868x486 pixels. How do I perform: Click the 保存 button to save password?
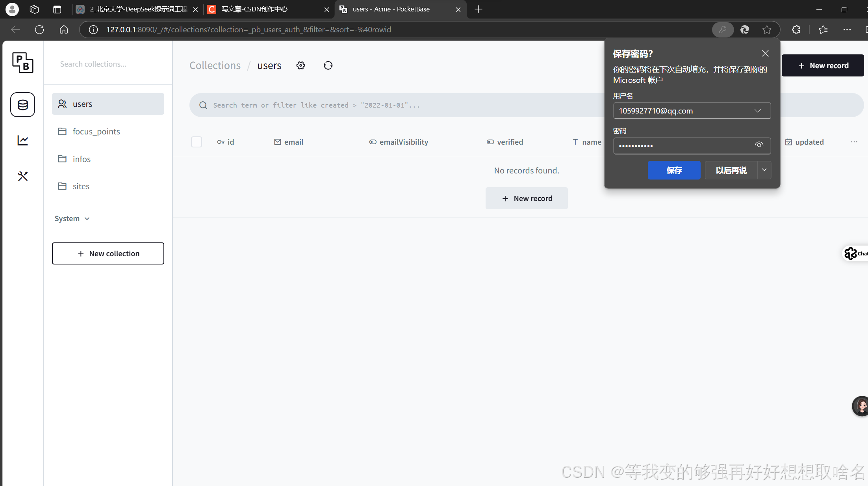point(674,170)
